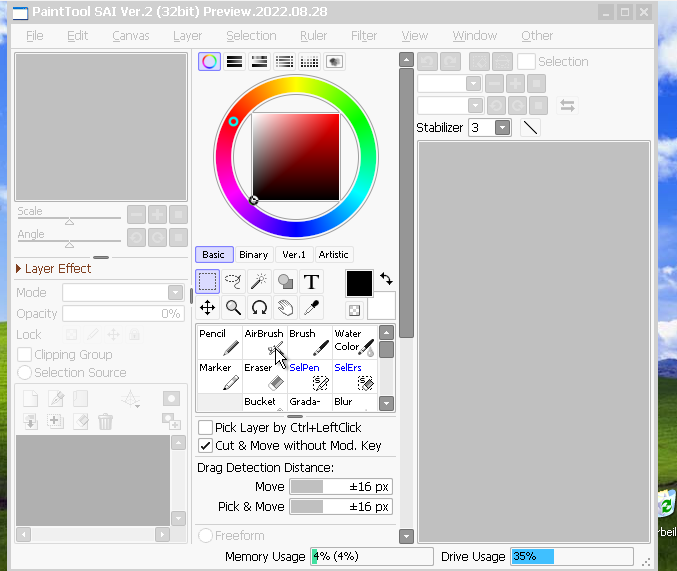Open the Filter menu

(x=364, y=36)
